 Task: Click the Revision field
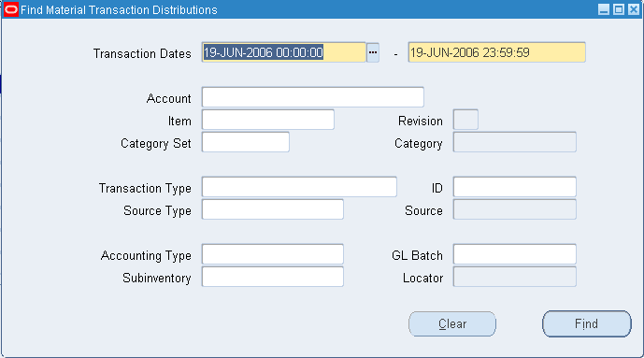(465, 120)
